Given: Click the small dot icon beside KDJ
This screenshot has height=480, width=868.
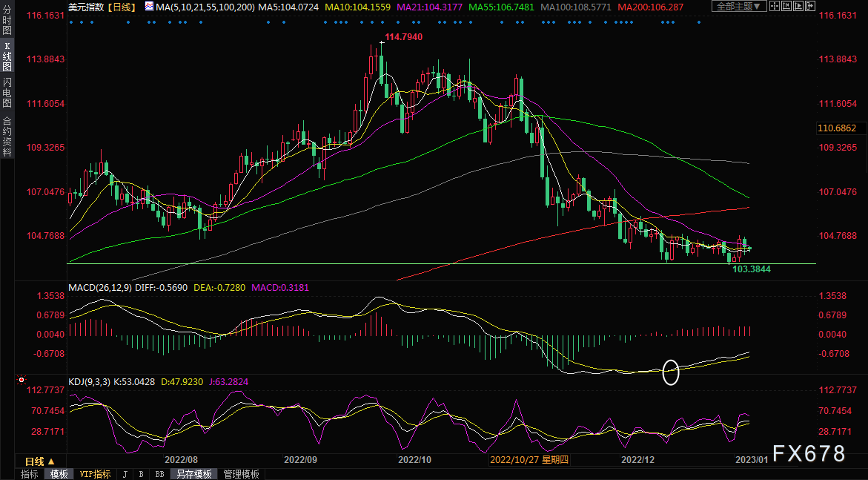Looking at the screenshot, I should (62, 382).
